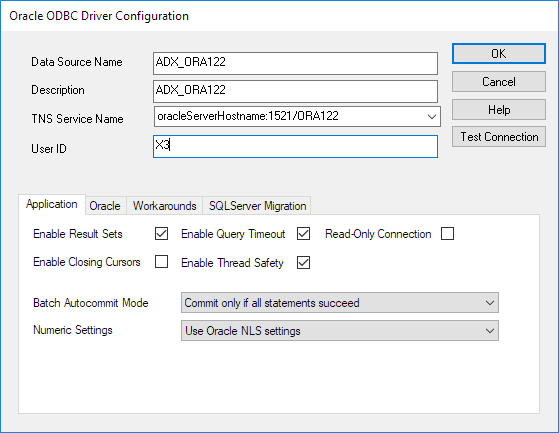Check Enable Closing Cursors option
This screenshot has height=433, width=559.
tap(161, 262)
